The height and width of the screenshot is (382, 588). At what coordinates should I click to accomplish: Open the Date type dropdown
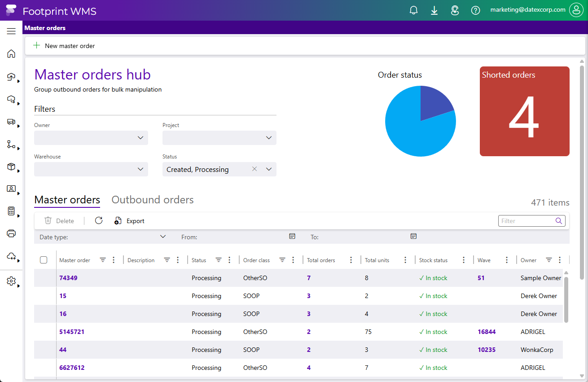(x=163, y=237)
